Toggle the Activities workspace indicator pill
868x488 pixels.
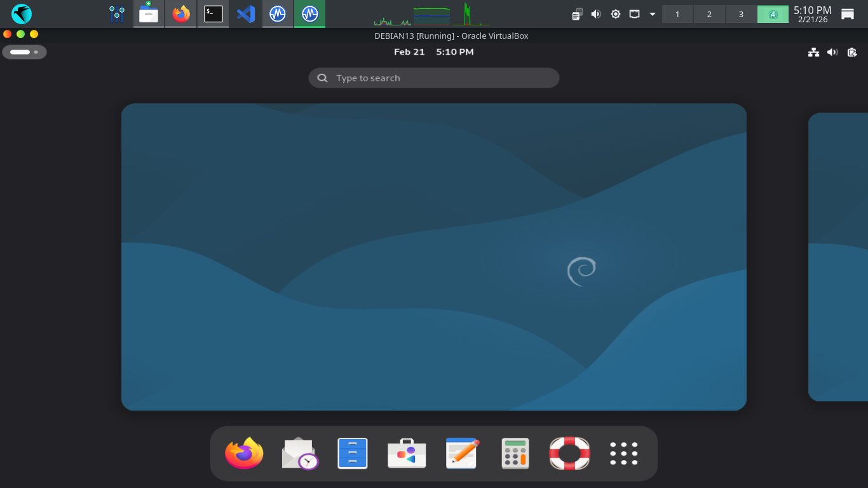[x=24, y=52]
